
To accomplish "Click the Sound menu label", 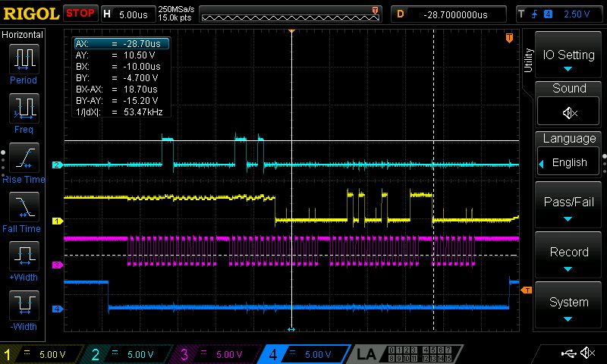I will pyautogui.click(x=569, y=88).
